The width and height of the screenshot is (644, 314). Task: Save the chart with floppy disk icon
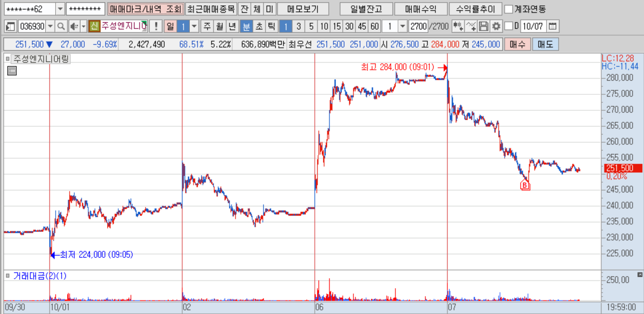click(x=484, y=26)
